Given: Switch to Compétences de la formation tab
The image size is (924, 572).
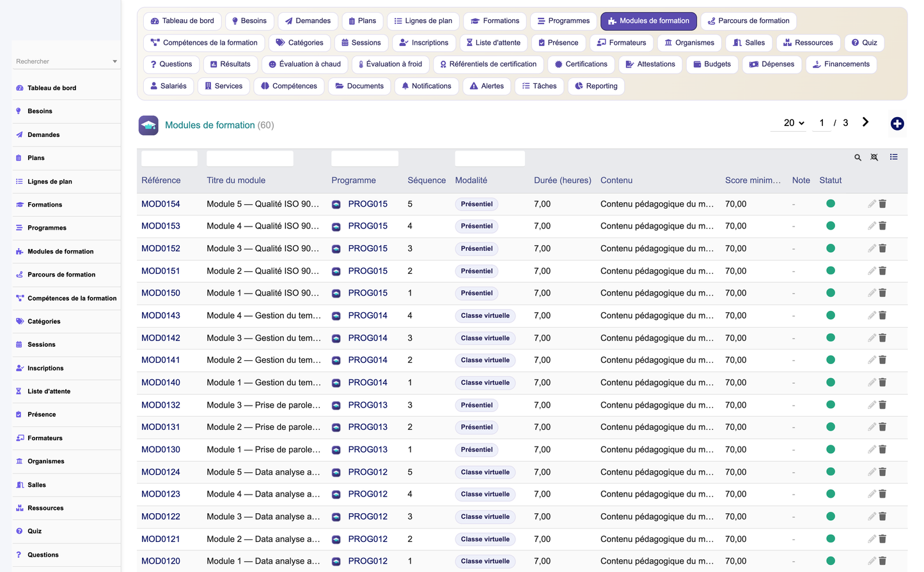Looking at the screenshot, I should coord(204,43).
